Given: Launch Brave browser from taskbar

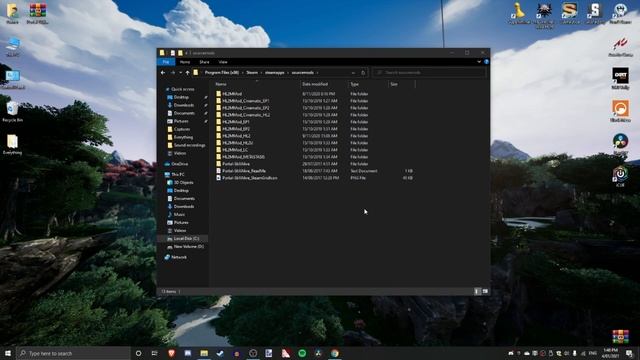Looking at the screenshot, I should coord(171,353).
